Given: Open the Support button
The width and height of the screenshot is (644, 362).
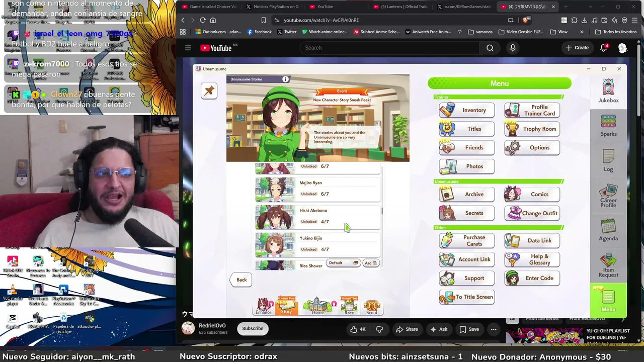Looking at the screenshot, I should (x=466, y=278).
